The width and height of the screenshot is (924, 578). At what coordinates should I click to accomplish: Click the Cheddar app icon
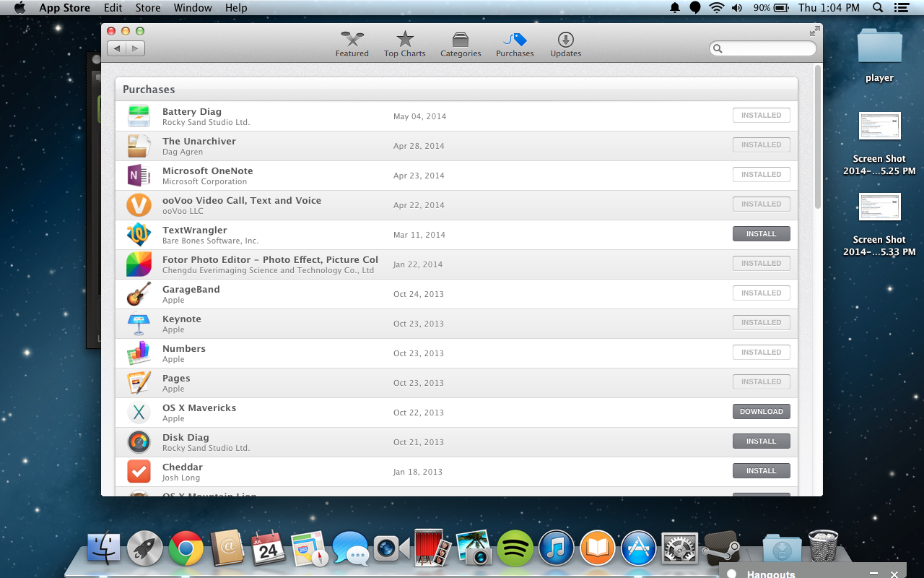click(139, 471)
